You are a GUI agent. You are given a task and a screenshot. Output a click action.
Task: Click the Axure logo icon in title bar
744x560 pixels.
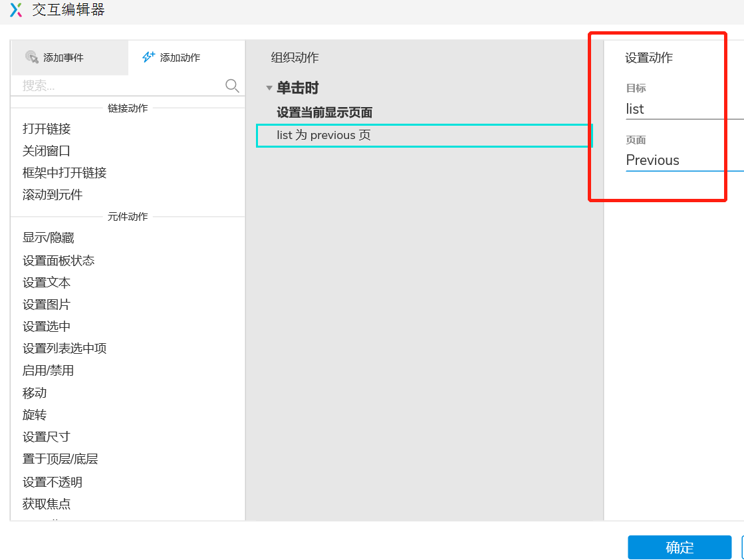coord(16,9)
